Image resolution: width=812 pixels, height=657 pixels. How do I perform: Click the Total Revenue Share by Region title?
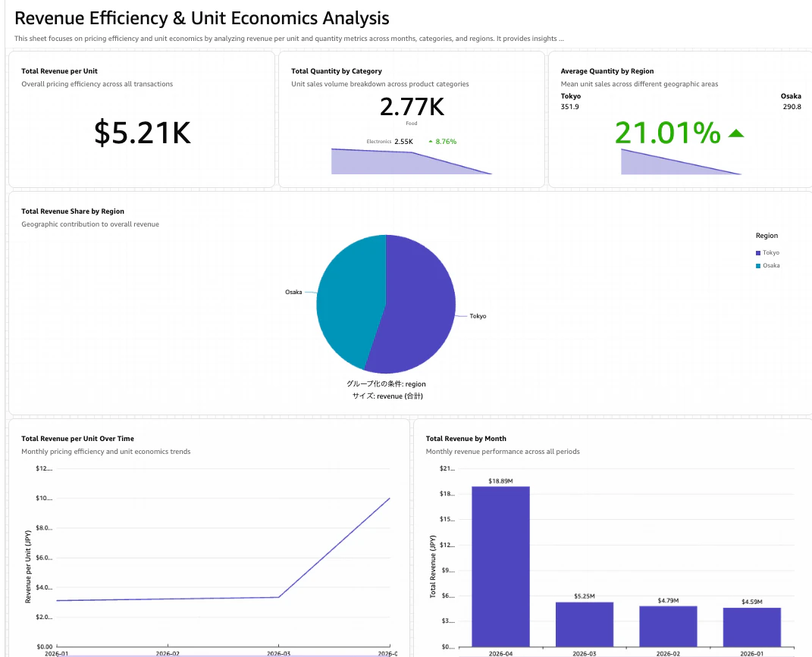(73, 211)
